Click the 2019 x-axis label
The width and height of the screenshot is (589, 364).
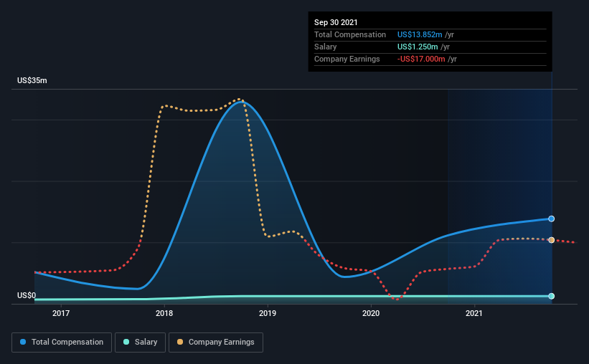268,313
